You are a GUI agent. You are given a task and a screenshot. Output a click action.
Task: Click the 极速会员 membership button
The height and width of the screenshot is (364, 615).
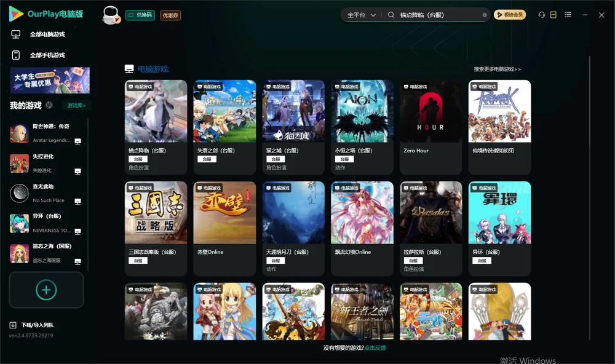[509, 15]
